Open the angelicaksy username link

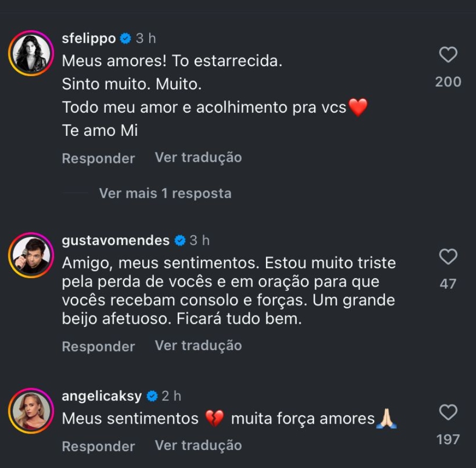[102, 396]
